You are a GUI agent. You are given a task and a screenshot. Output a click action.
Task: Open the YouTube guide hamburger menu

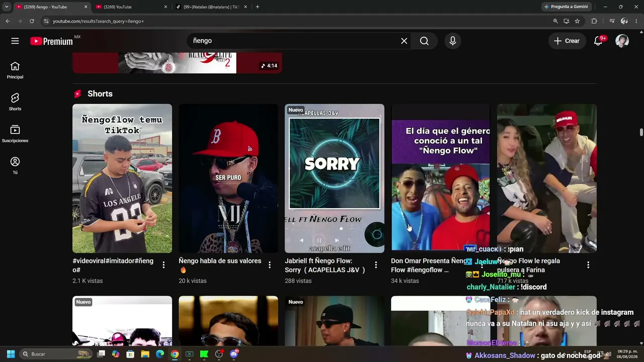[15, 41]
